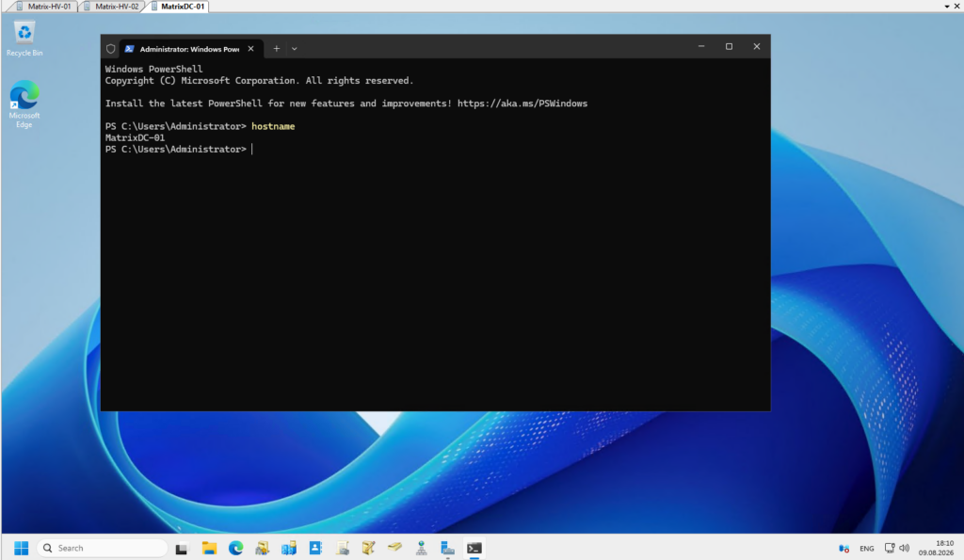Open network status in system tray

point(890,549)
